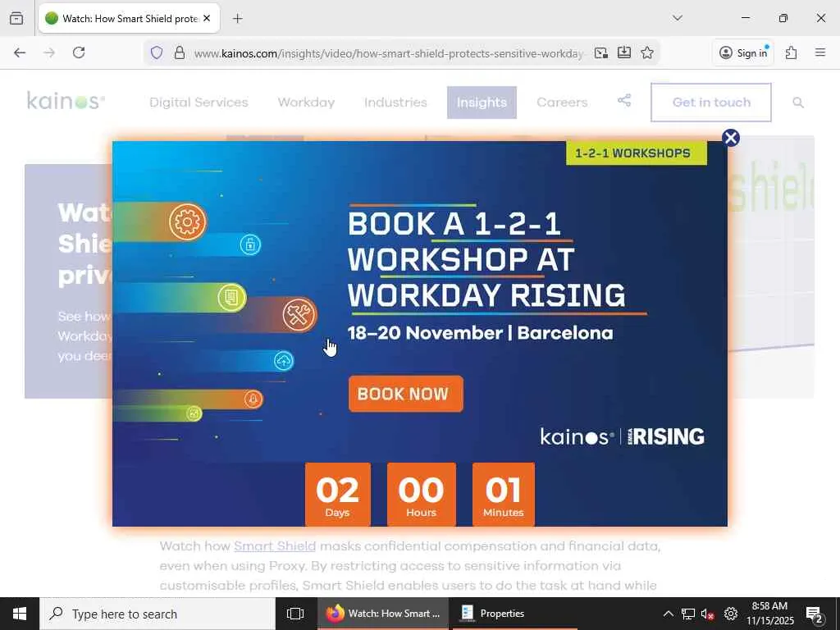Open the extensions puzzle icon
Image resolution: width=840 pixels, height=630 pixels.
792,52
